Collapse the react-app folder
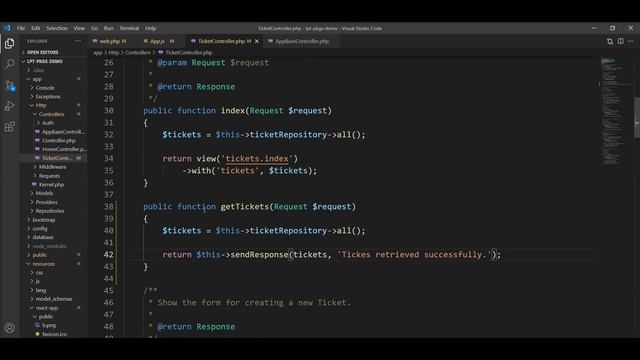This screenshot has height=360, width=640. click(x=47, y=308)
